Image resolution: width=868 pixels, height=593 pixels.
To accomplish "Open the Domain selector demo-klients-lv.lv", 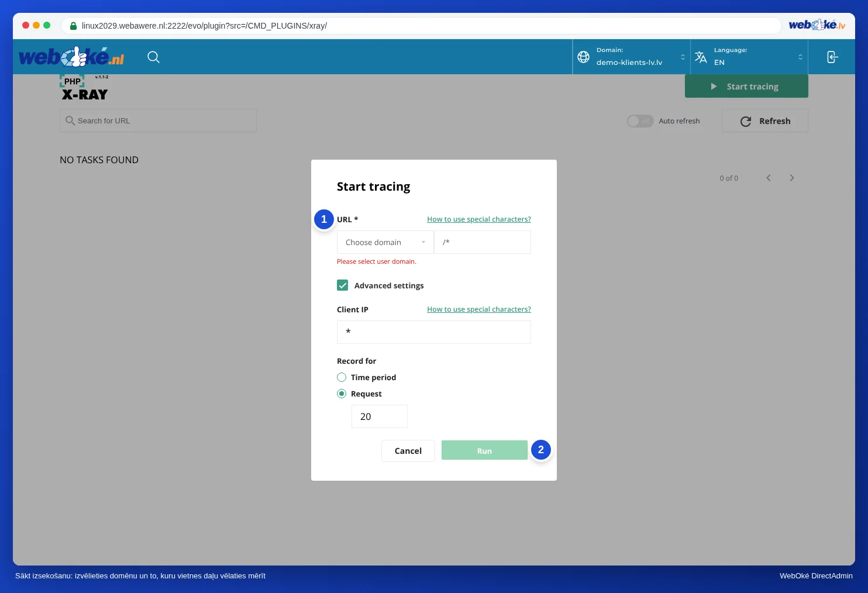I will [632, 57].
